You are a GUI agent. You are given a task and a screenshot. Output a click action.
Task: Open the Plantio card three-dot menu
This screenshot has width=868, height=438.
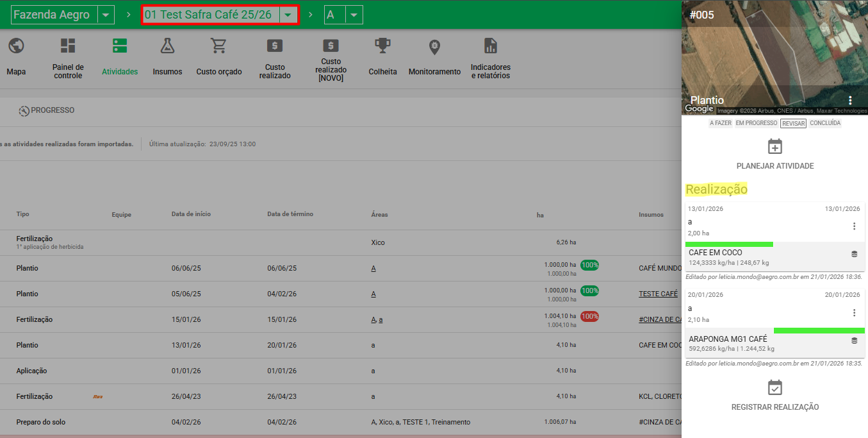click(850, 100)
